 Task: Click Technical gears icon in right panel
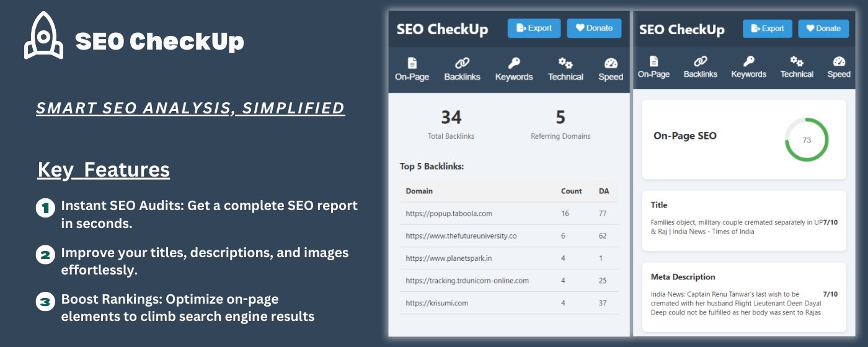click(x=797, y=61)
